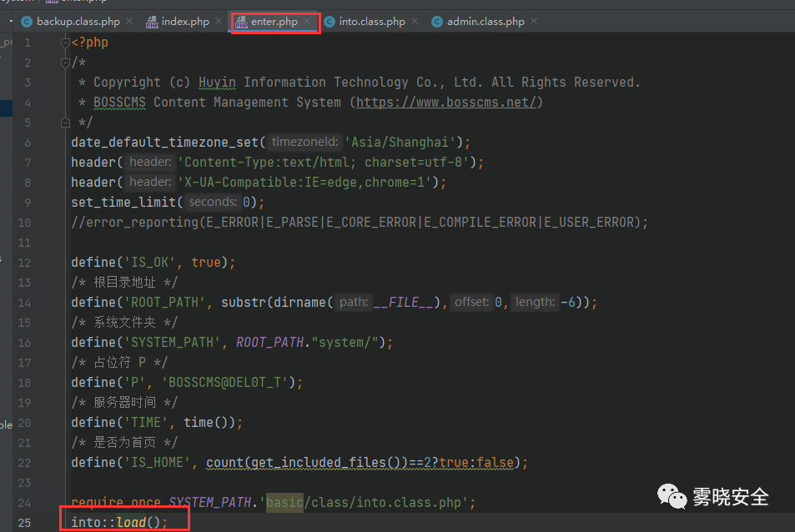
Task: Click the date_default_timezone_set function call
Action: pyautogui.click(x=165, y=143)
